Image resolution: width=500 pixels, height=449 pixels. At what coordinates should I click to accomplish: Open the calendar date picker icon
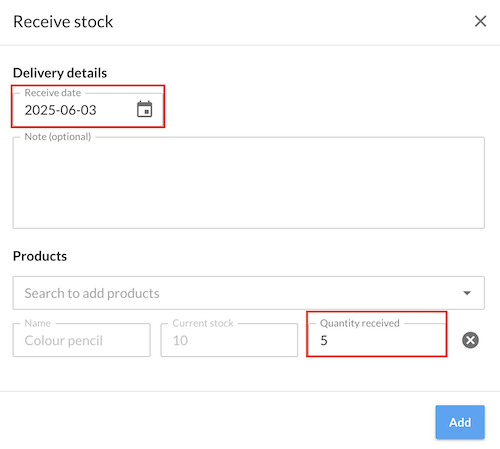145,109
